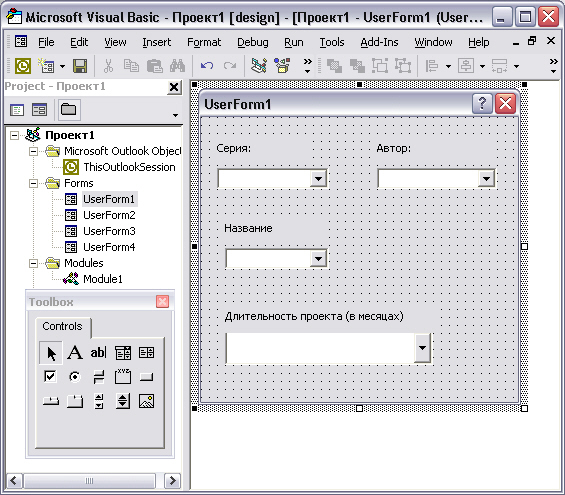
Task: Collapse the Forms folder in project tree
Action: pos(33,183)
